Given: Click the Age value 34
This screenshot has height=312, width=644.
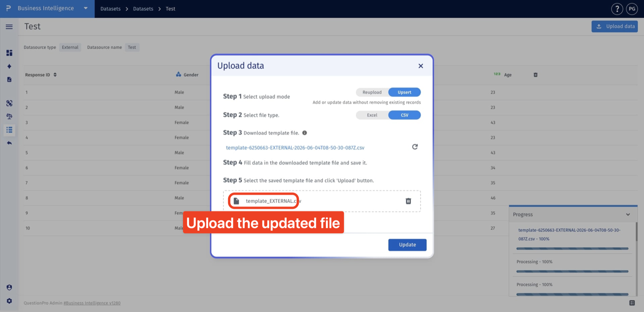Looking at the screenshot, I should [493, 168].
